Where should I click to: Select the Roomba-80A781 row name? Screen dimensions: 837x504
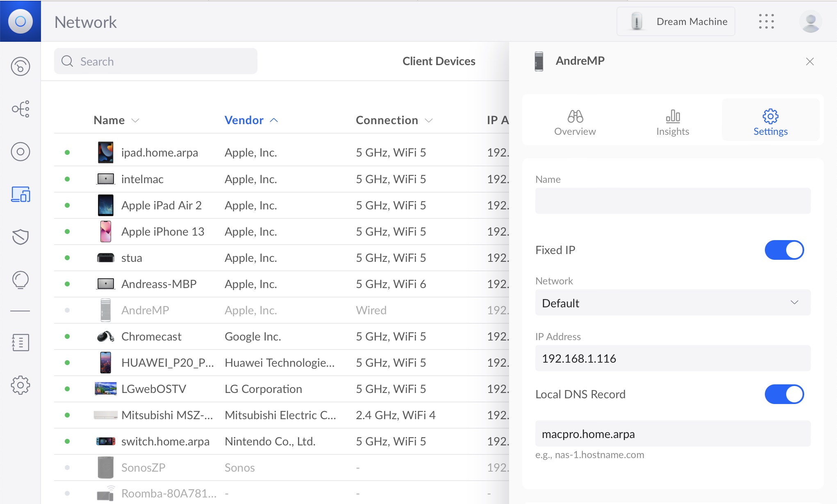click(x=169, y=494)
